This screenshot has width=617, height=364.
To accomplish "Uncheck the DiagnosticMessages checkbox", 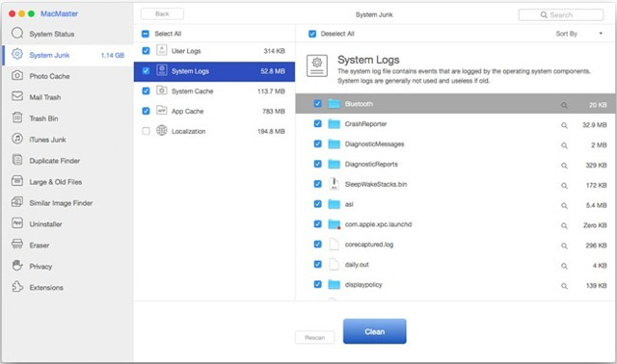I will coord(317,143).
